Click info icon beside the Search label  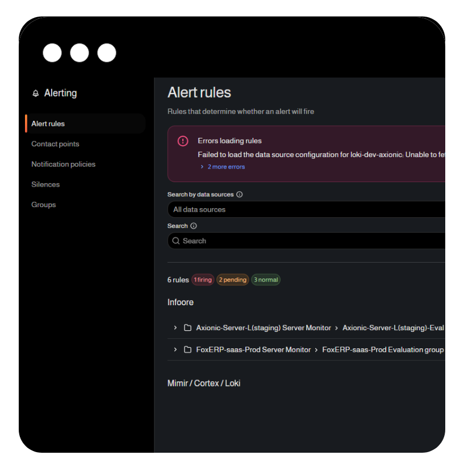(x=194, y=226)
